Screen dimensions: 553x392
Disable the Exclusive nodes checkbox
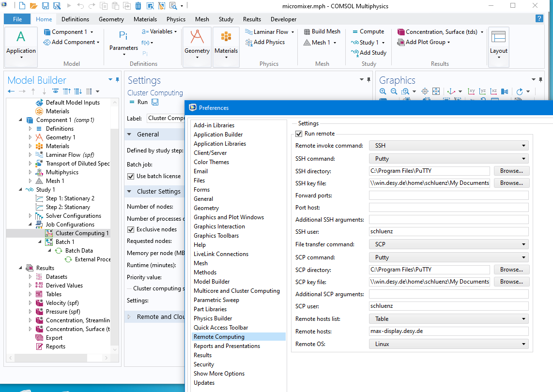(x=131, y=229)
